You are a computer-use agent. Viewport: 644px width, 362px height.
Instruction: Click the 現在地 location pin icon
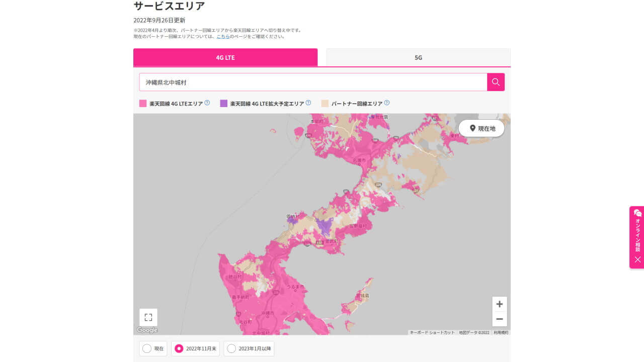click(472, 128)
